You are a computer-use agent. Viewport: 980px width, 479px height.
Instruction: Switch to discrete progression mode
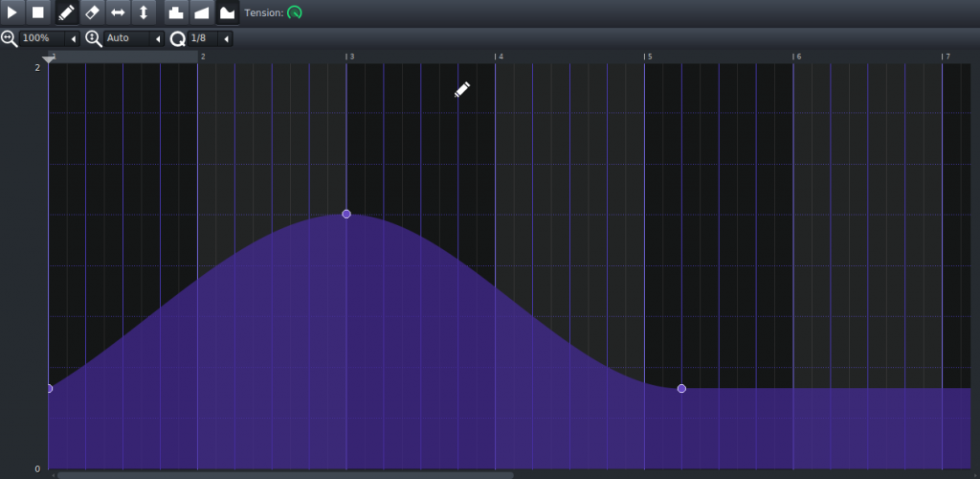point(176,11)
